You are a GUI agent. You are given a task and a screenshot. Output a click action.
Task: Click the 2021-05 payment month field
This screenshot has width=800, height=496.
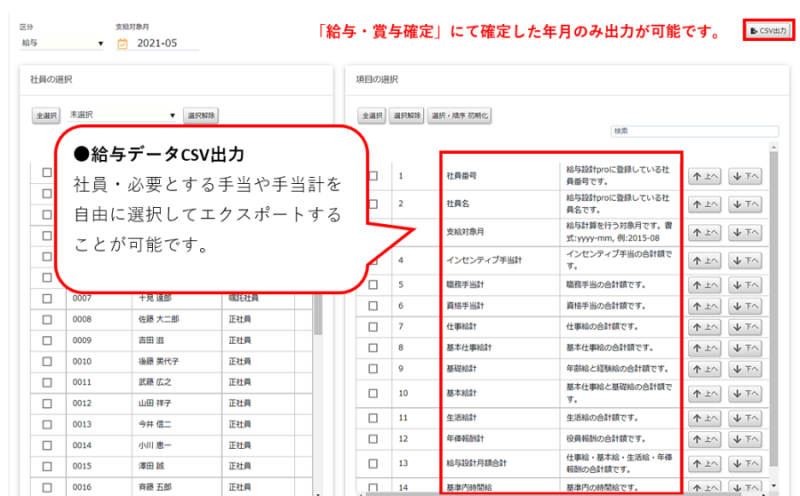pos(166,44)
